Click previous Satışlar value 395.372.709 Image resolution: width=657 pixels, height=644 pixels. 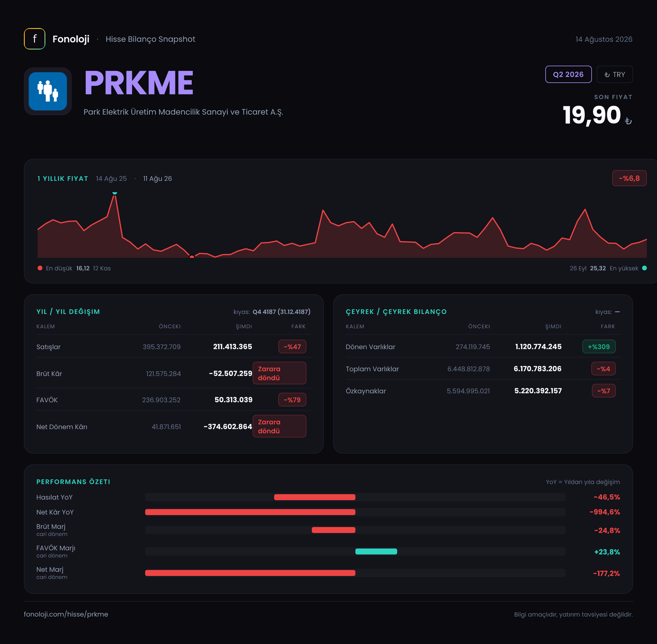pyautogui.click(x=162, y=347)
